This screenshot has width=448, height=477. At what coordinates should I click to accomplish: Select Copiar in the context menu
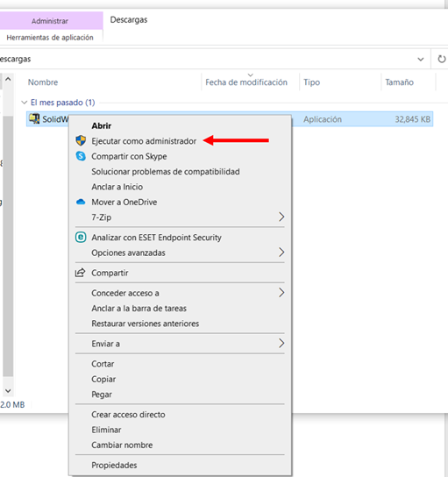tap(103, 379)
